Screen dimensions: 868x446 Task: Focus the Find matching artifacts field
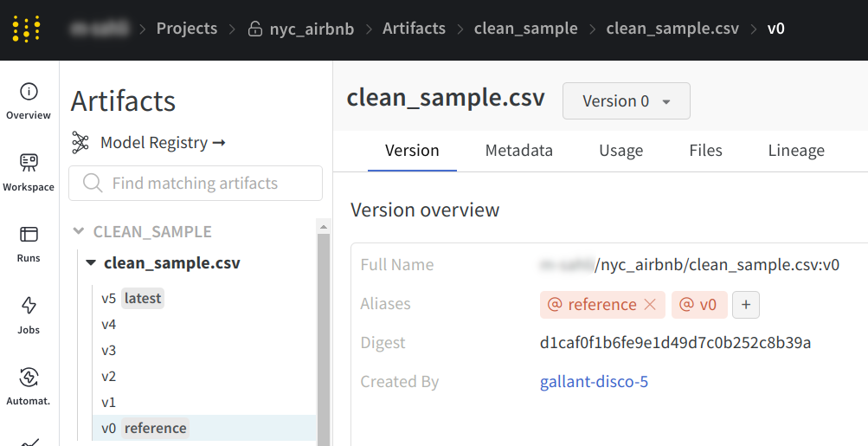point(196,183)
